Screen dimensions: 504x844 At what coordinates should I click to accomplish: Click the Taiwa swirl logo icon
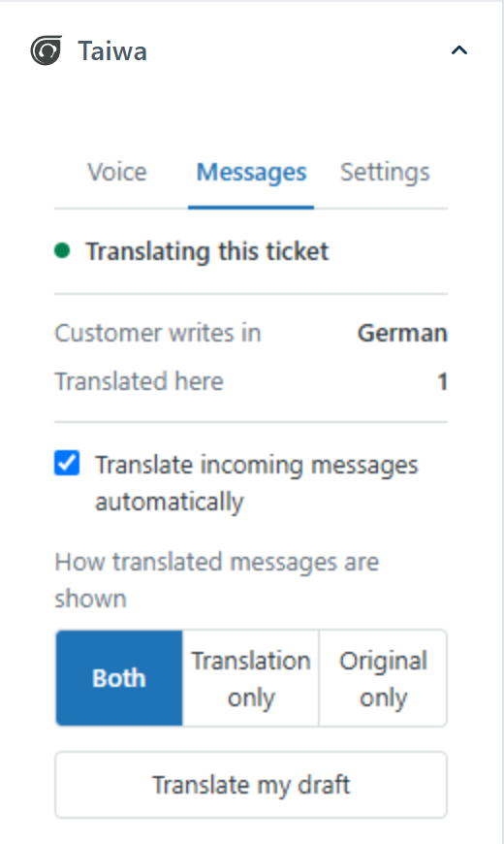46,50
